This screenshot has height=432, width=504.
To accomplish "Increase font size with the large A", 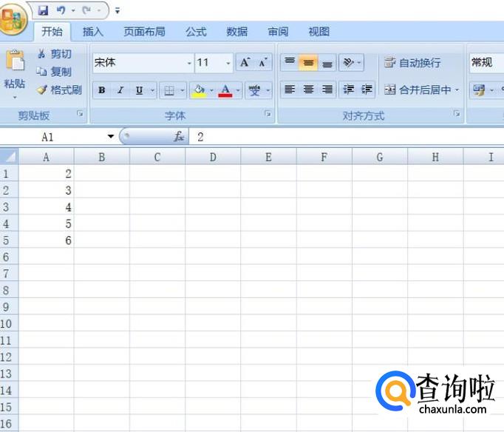I will tap(245, 62).
